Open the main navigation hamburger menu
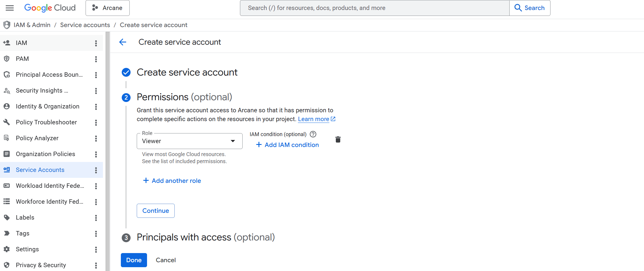 pos(10,8)
